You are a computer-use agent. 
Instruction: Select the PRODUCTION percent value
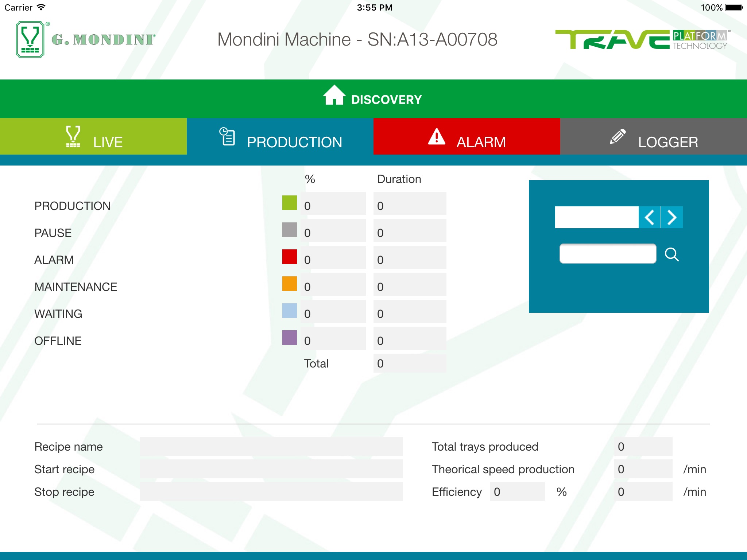pos(333,203)
